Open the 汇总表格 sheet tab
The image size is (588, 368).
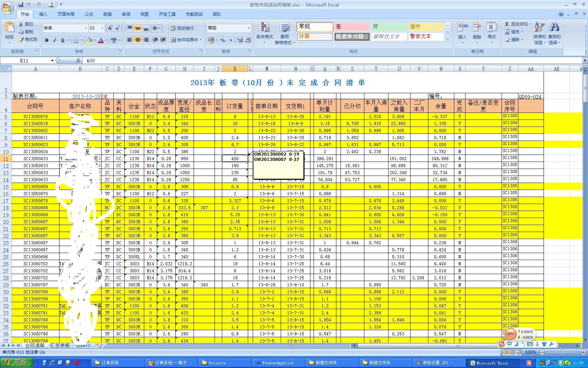(60, 346)
